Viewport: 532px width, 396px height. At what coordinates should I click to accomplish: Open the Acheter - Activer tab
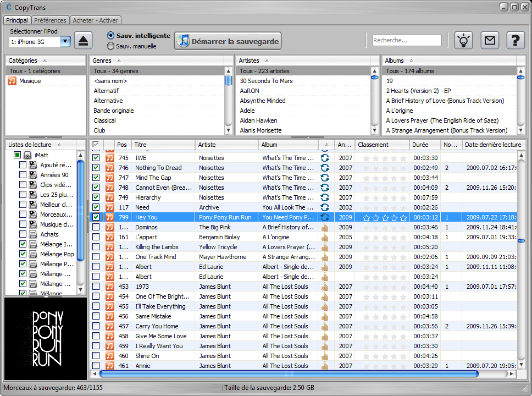point(95,20)
